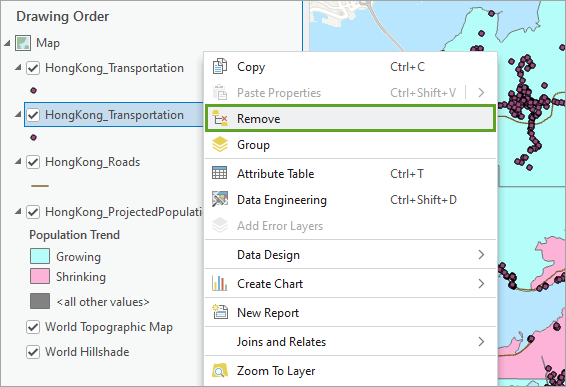566x387 pixels.
Task: Open Data Engineering from context menu
Action: 351,200
